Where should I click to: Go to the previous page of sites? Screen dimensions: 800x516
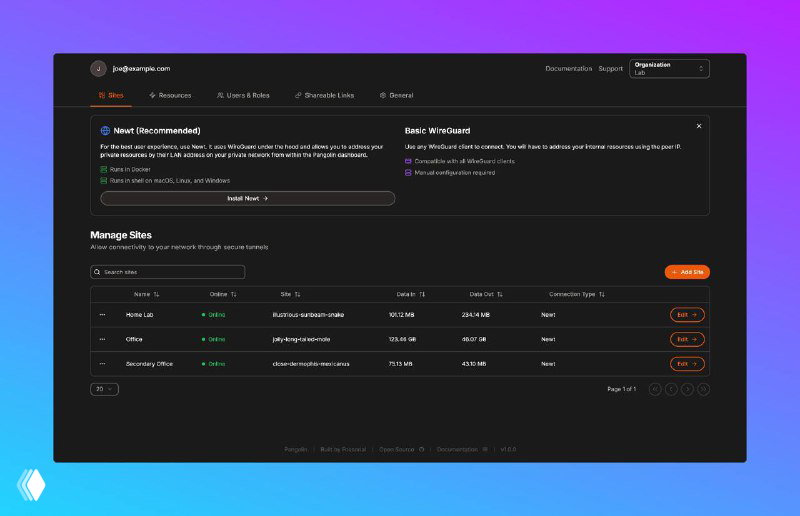[671, 389]
